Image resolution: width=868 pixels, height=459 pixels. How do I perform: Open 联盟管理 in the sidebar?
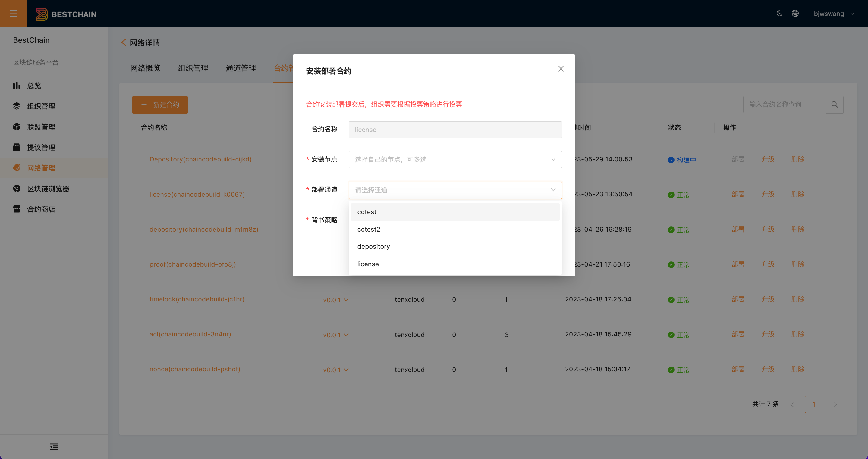point(54,127)
